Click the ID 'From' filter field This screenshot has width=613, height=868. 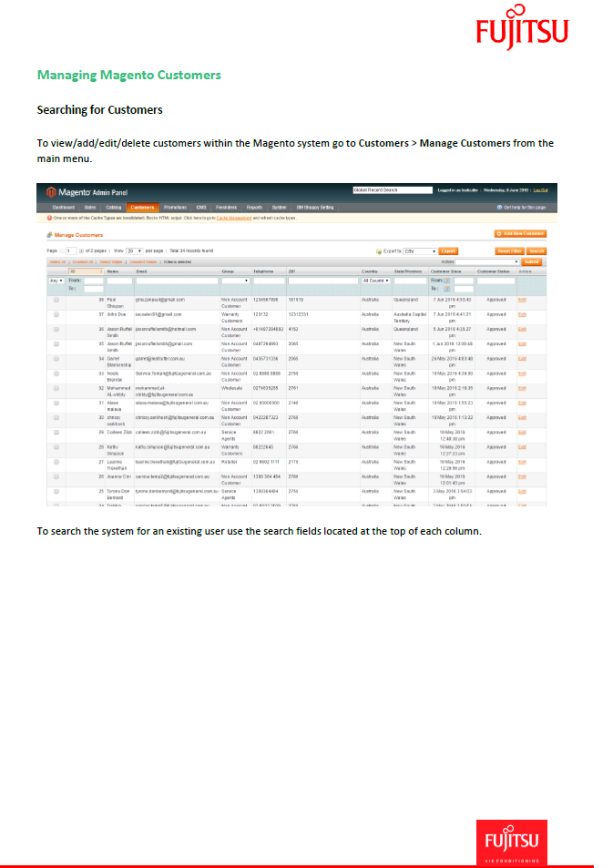point(94,281)
